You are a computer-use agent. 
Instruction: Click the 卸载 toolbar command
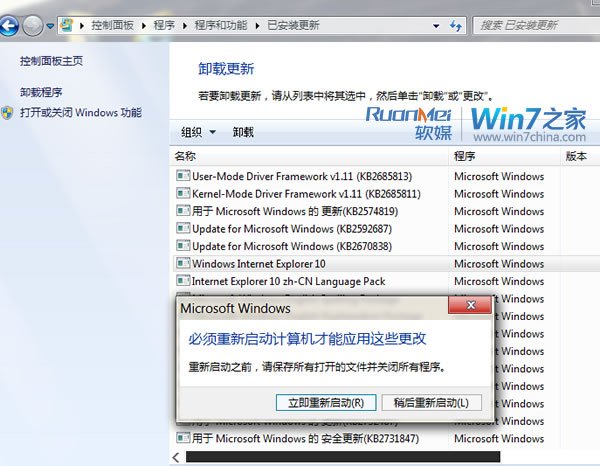(x=243, y=132)
